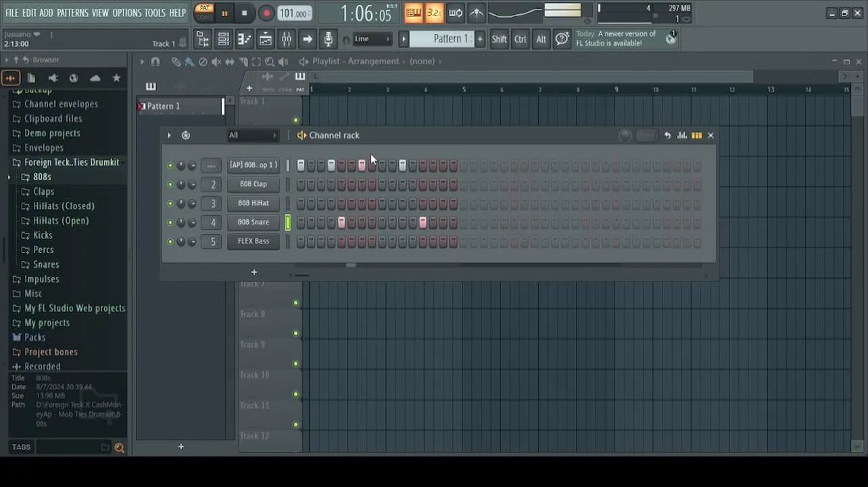
Task: Click browser search magnifier icon
Action: pyautogui.click(x=120, y=447)
